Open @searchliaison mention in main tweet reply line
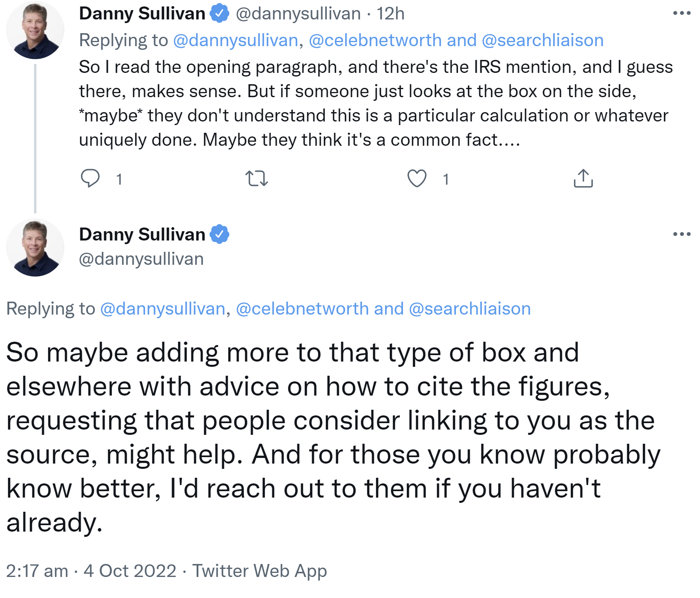 [x=470, y=309]
